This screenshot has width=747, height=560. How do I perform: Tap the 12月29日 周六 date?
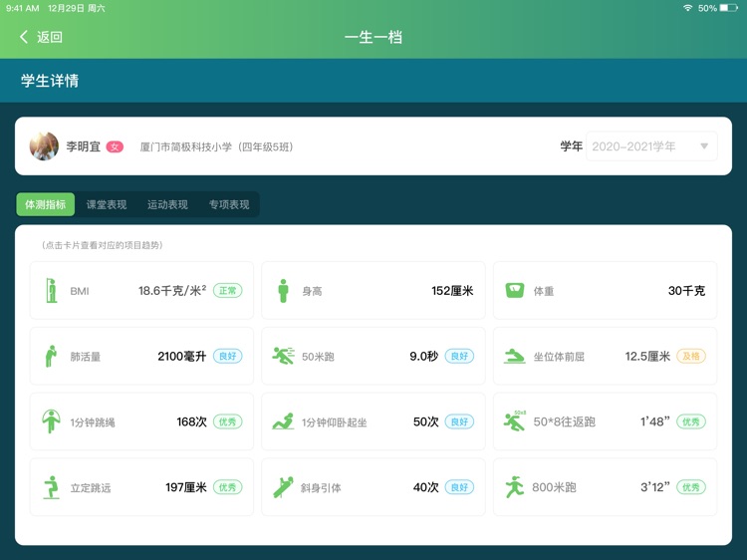pos(77,8)
